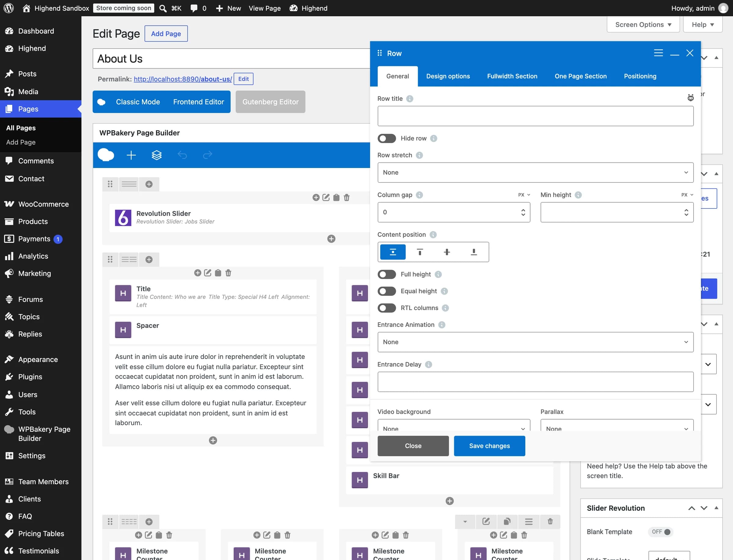
Task: Click the undo arrow in builder toolbar
Action: pyautogui.click(x=182, y=155)
